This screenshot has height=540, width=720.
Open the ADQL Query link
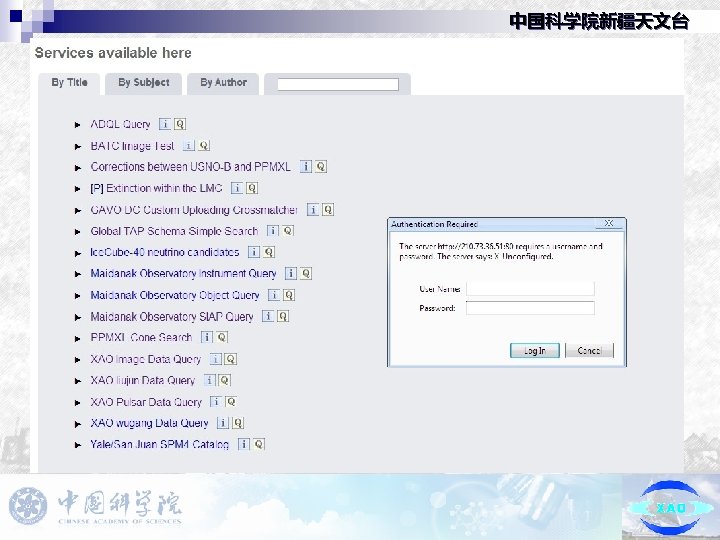120,124
